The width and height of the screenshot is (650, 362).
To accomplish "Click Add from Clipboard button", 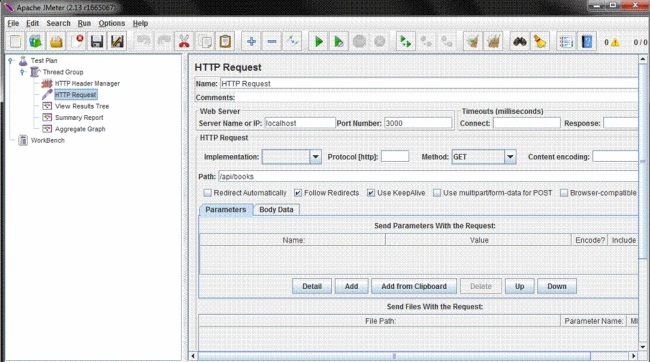I will tap(414, 286).
